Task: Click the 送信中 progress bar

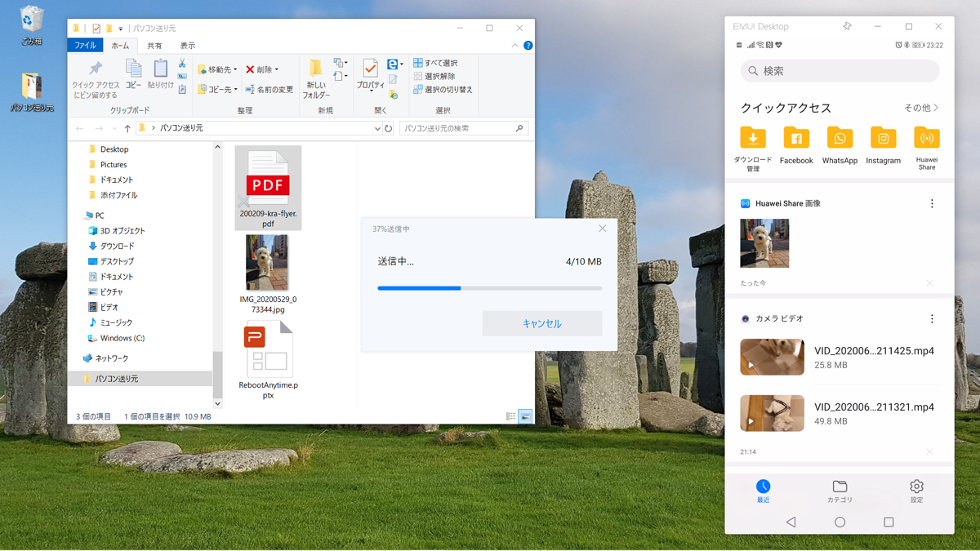Action: [490, 288]
